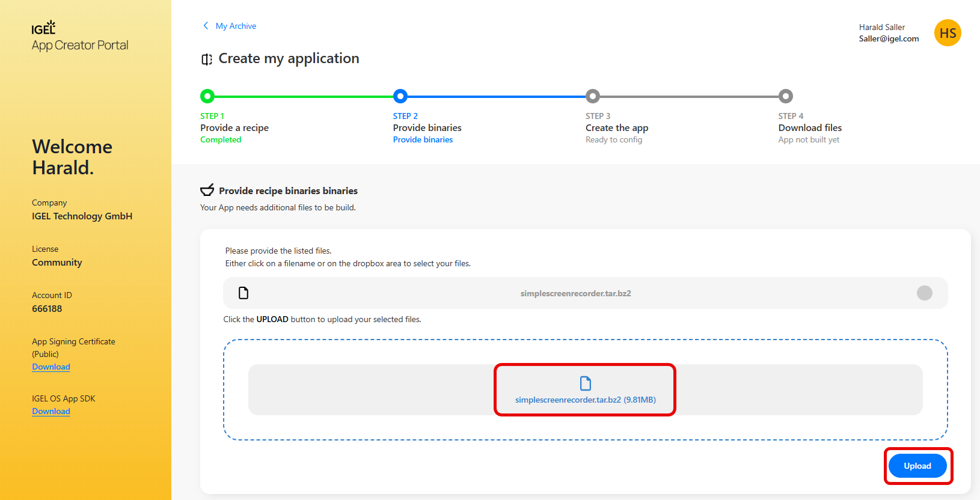Click the App not built yet status
980x500 pixels.
(x=809, y=139)
